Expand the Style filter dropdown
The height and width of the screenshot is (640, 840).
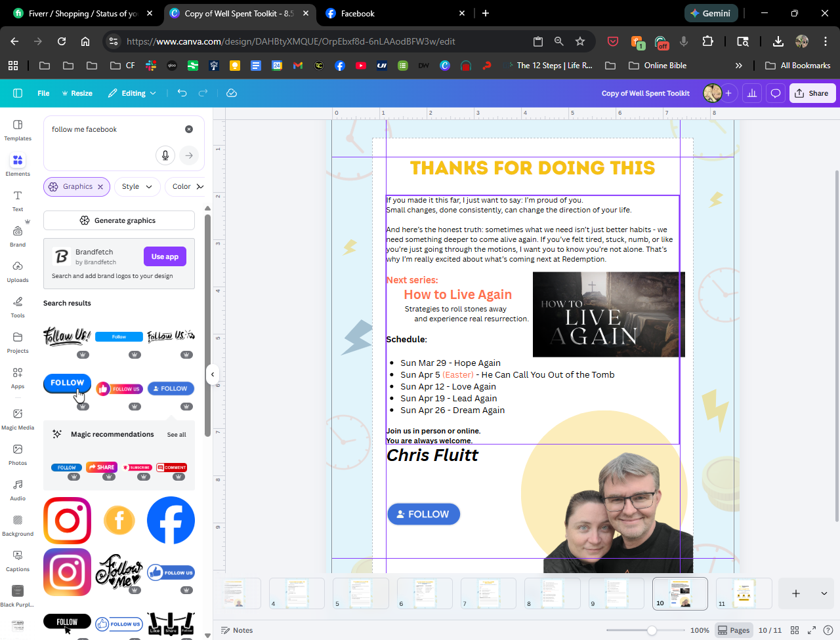tap(137, 187)
